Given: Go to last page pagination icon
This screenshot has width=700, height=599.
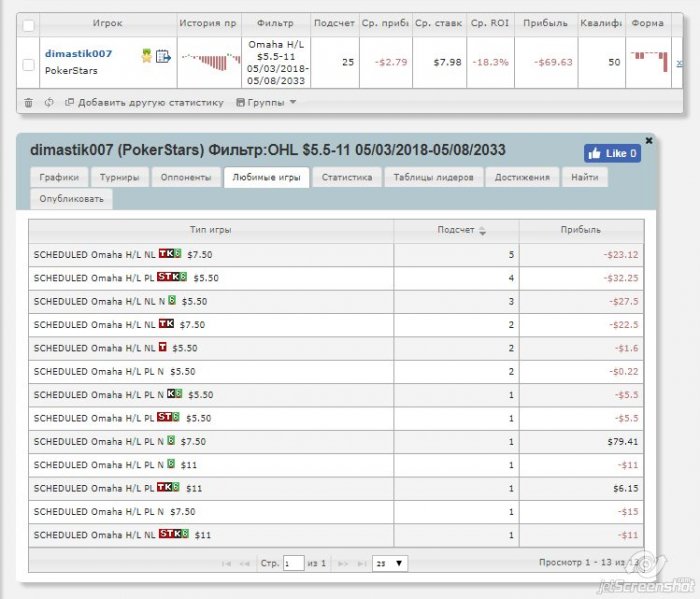Looking at the screenshot, I should (362, 563).
